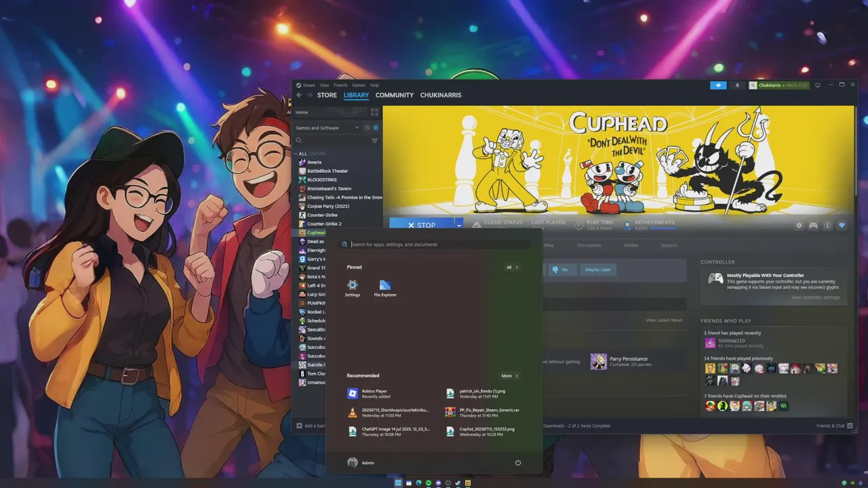Open Downloads status in Steam footer
This screenshot has height=488, width=868.
[576, 426]
